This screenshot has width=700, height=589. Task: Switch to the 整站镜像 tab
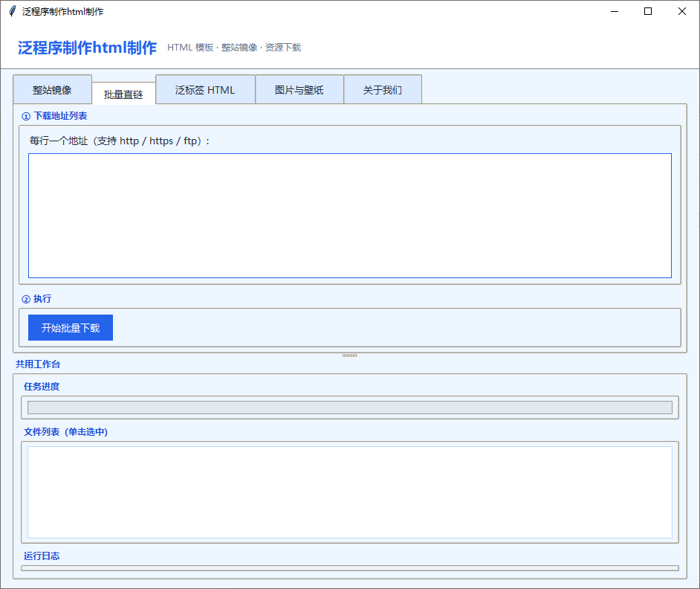coord(52,90)
